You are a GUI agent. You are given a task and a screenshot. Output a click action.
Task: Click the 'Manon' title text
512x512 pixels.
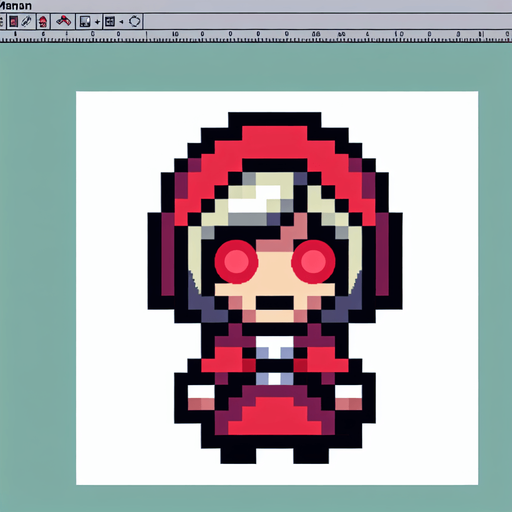coord(16,6)
